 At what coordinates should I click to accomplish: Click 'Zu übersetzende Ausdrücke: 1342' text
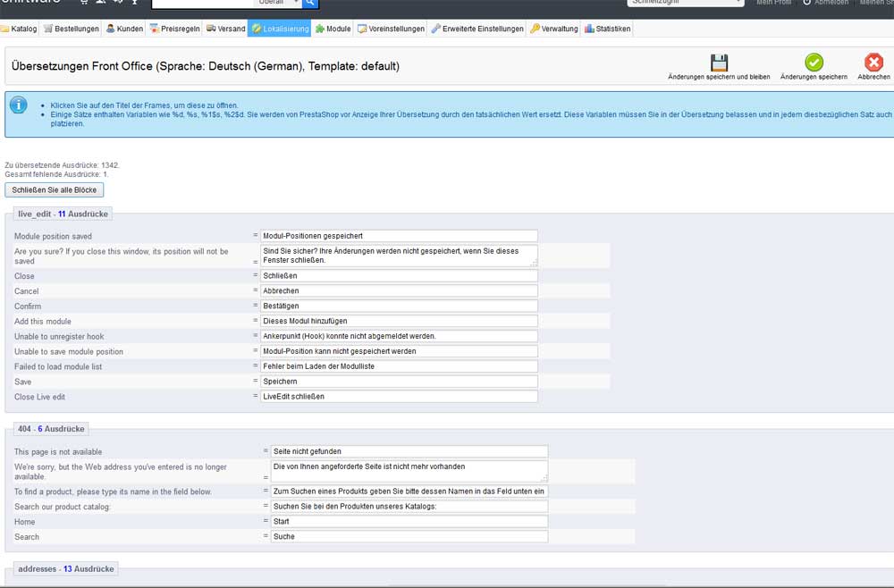[x=63, y=165]
